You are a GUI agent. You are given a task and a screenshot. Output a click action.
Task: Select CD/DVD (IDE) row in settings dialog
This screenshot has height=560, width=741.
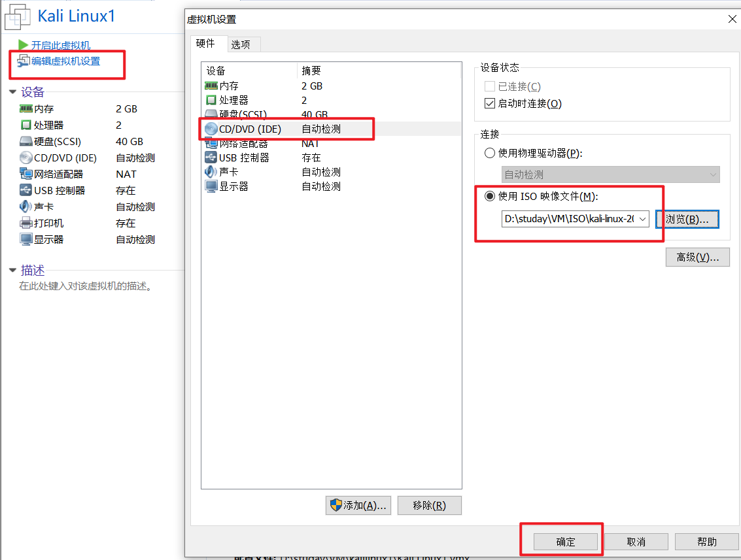point(331,129)
